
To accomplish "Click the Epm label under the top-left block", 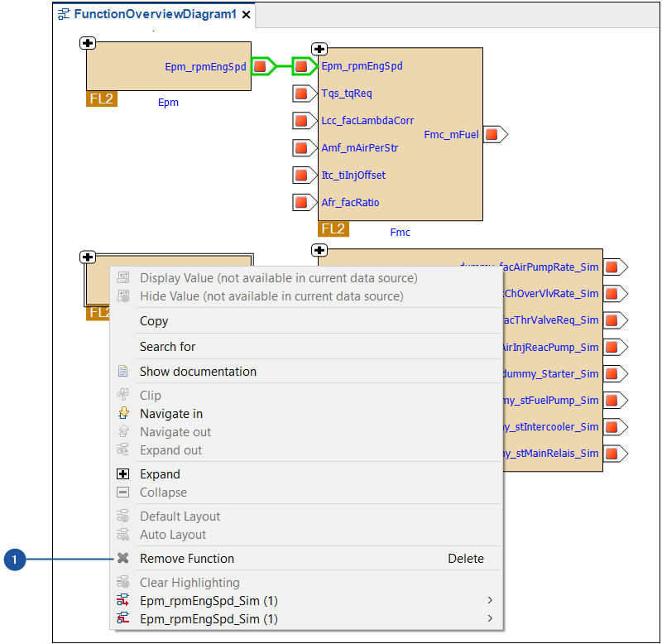I will click(167, 102).
